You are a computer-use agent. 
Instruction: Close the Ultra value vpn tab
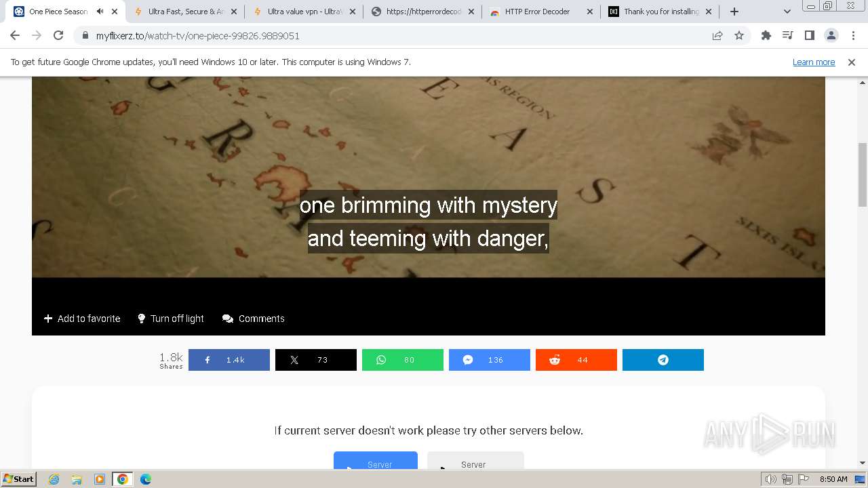pos(353,12)
